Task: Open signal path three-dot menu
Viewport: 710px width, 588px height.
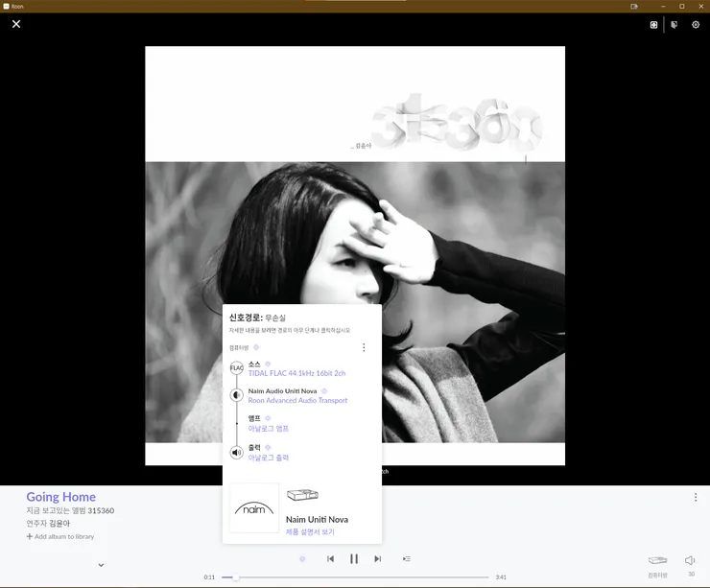Action: 364,347
